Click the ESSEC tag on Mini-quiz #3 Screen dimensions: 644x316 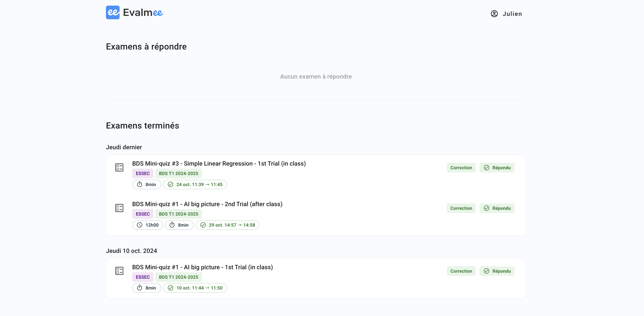(x=143, y=173)
